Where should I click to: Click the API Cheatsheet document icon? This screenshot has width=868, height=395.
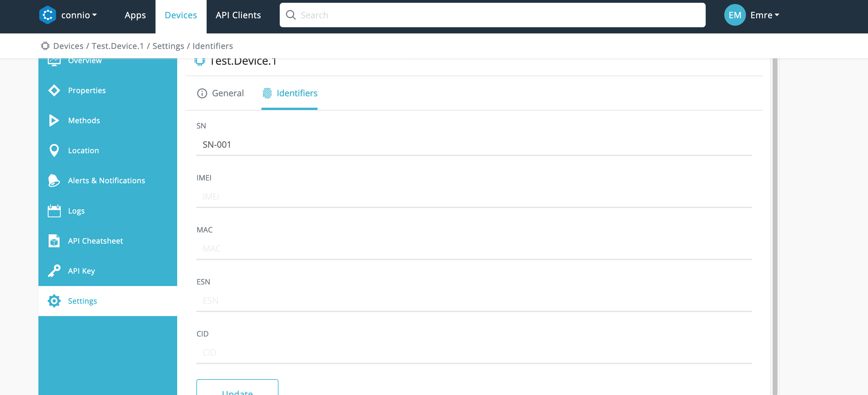pyautogui.click(x=54, y=241)
